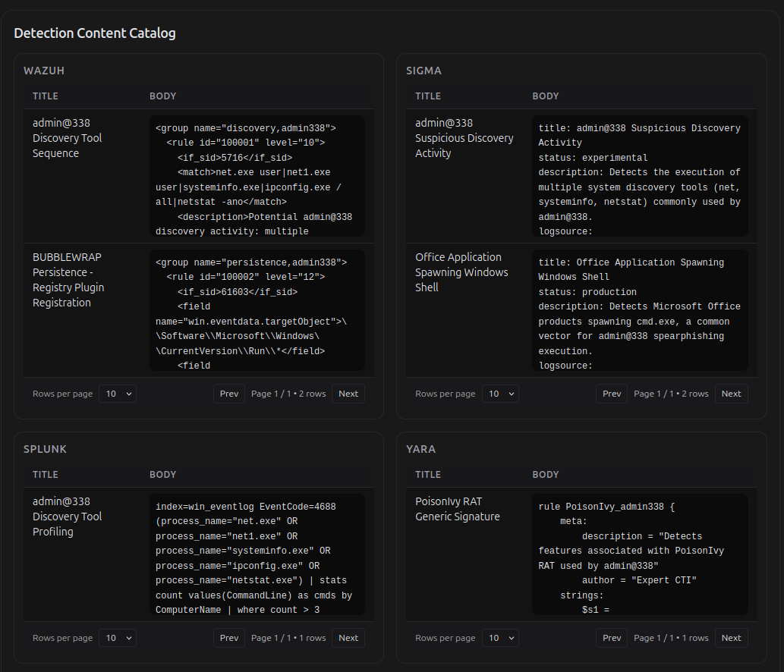The width and height of the screenshot is (784, 672).
Task: Click 'Rows per page' label in YARA panel
Action: [x=445, y=638]
